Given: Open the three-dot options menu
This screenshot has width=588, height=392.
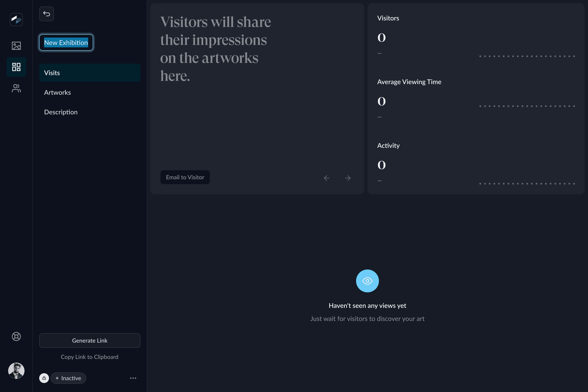Looking at the screenshot, I should pos(133,378).
